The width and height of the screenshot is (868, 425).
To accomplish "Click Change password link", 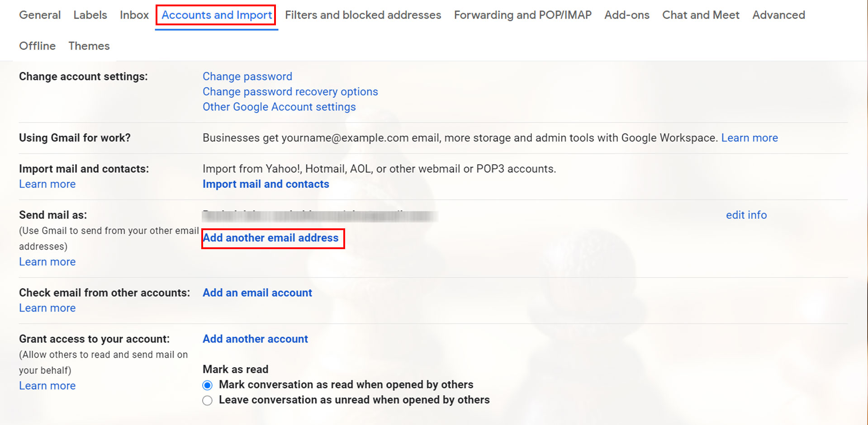I will tap(247, 76).
